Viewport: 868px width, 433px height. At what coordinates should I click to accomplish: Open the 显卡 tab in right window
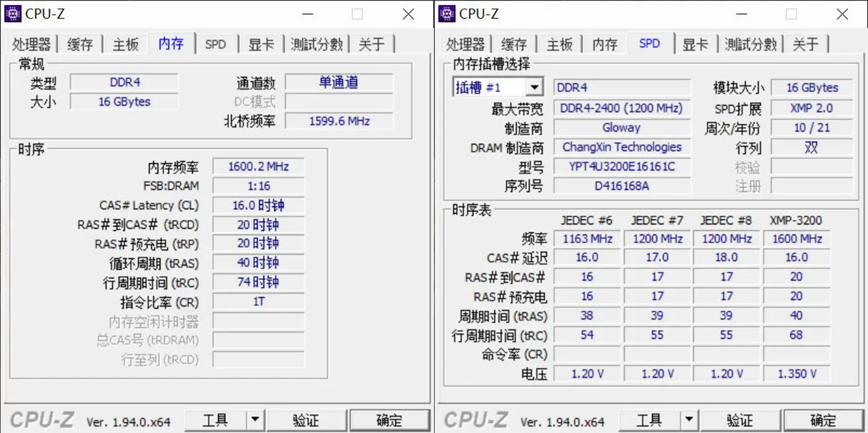pos(695,45)
